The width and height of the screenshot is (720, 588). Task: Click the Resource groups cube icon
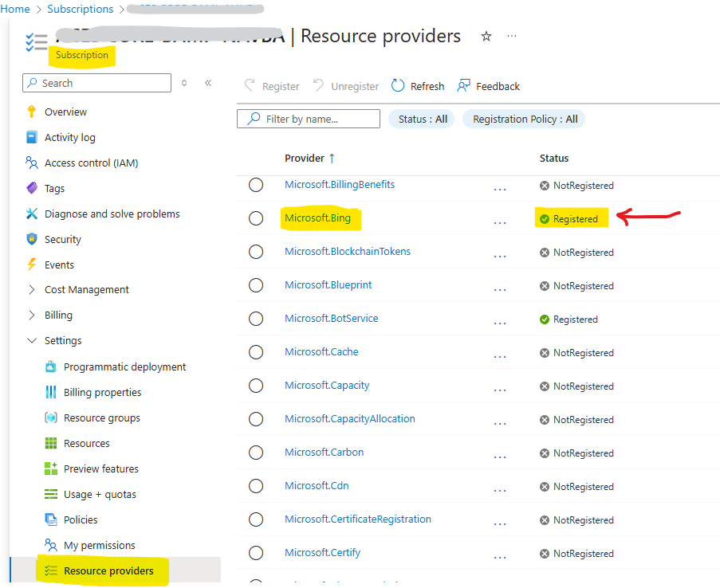point(51,417)
